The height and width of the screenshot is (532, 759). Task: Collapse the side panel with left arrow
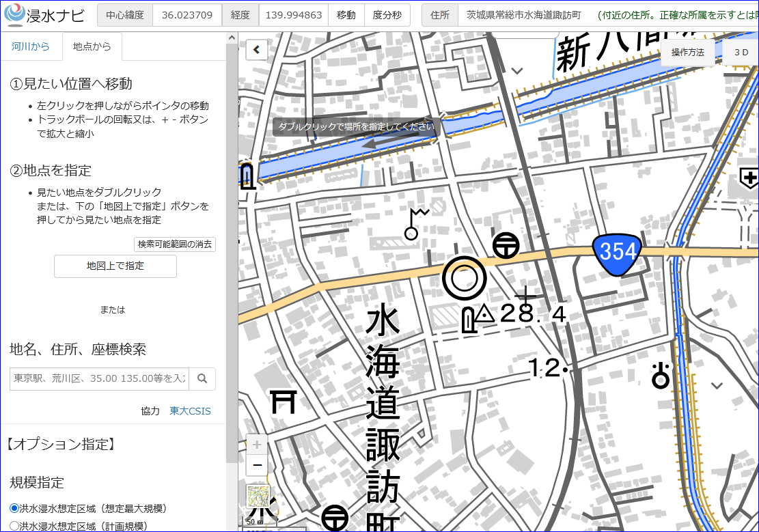click(x=257, y=49)
